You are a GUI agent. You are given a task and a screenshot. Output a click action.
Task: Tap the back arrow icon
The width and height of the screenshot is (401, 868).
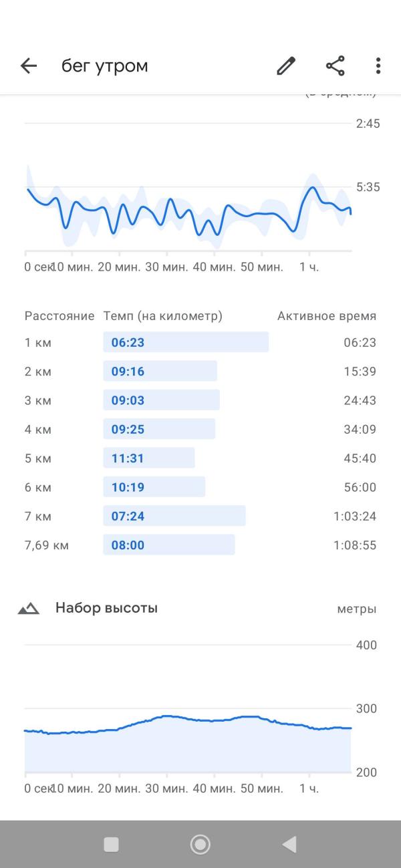click(x=28, y=65)
